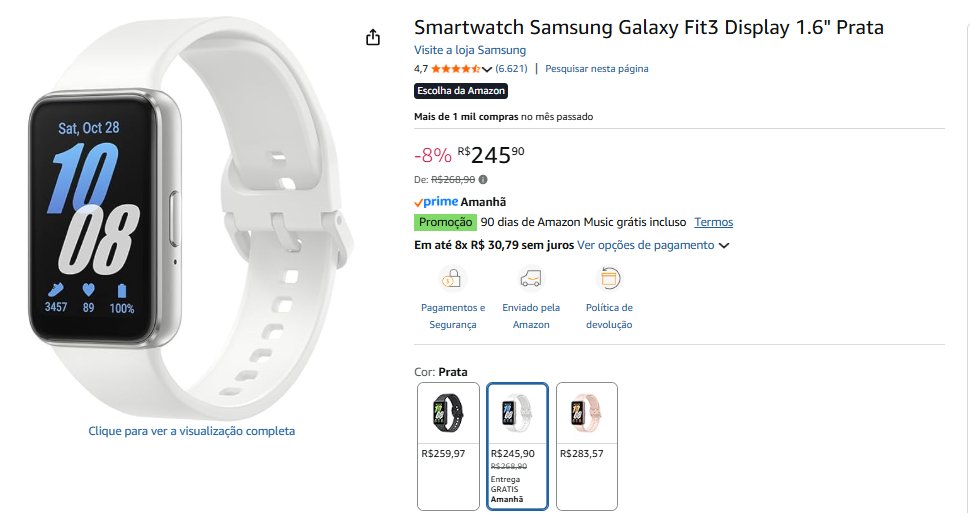Expand Ver opções de pagamento chevron
This screenshot has height=513, width=970.
724,246
